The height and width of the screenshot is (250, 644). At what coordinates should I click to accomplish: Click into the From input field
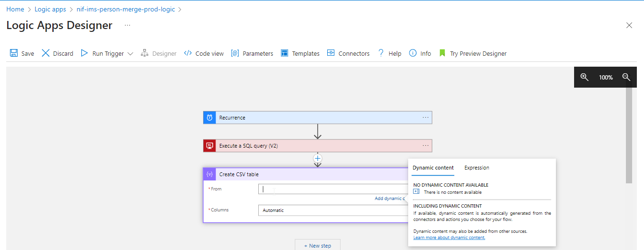(x=332, y=189)
